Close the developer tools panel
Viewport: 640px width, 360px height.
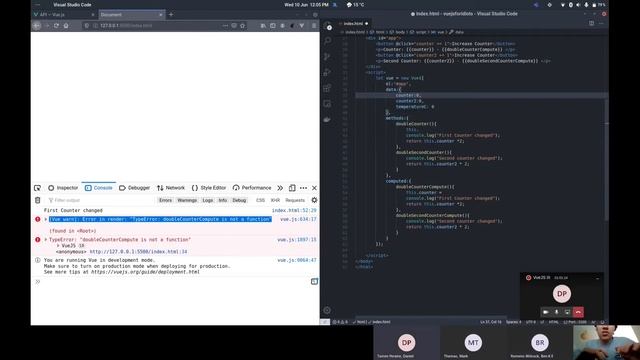314,188
